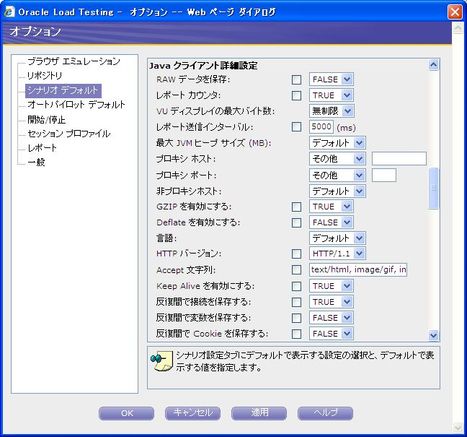Image resolution: width=467 pixels, height=437 pixels.
Task: Click settings panel scroll up arrow
Action: click(x=433, y=65)
